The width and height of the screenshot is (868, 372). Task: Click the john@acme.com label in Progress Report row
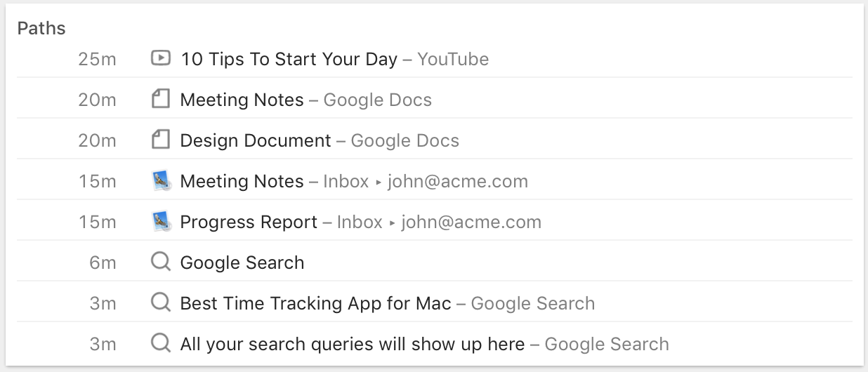point(471,222)
